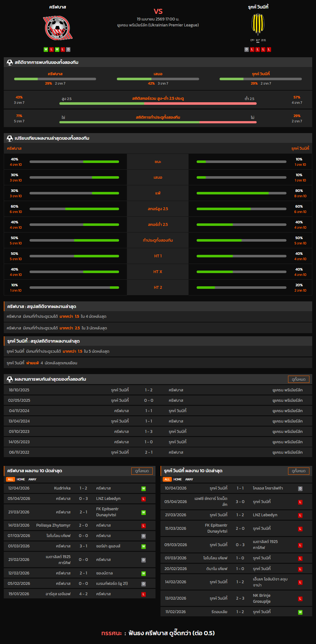Switch to AWAY filter in Kryvbas panel
The width and height of the screenshot is (316, 644).
[32, 479]
